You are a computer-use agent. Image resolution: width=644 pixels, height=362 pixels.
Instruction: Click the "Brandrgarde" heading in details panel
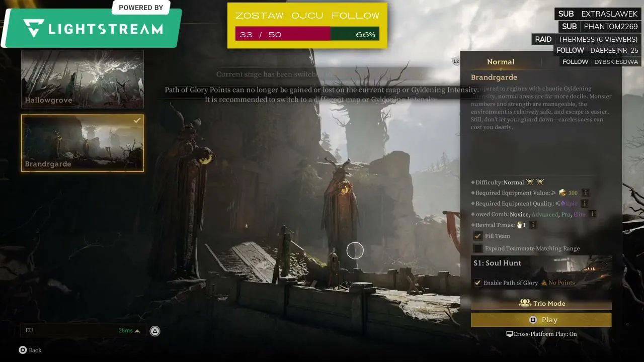click(x=494, y=77)
